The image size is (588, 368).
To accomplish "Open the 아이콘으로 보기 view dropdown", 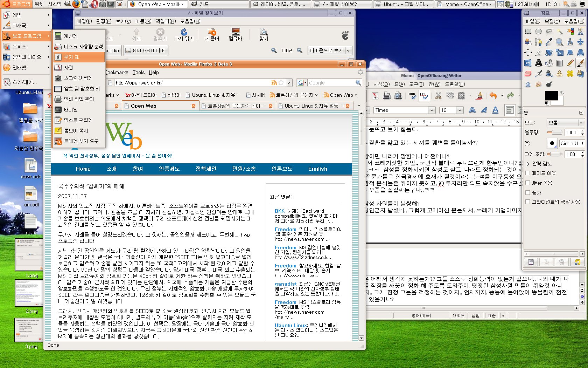I will tap(329, 50).
